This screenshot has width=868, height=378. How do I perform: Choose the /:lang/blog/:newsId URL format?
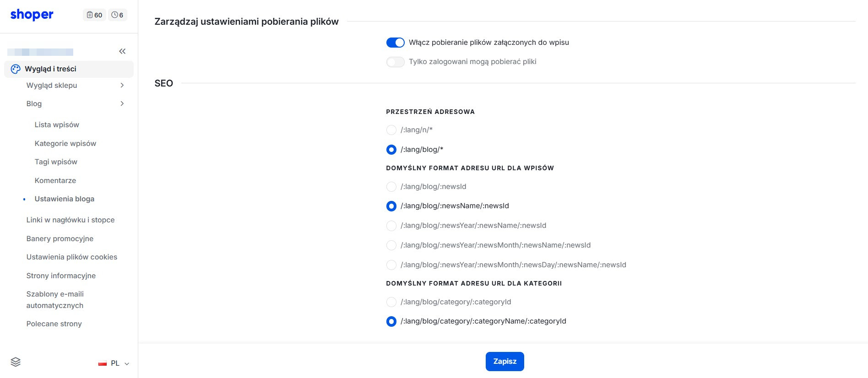(x=391, y=187)
